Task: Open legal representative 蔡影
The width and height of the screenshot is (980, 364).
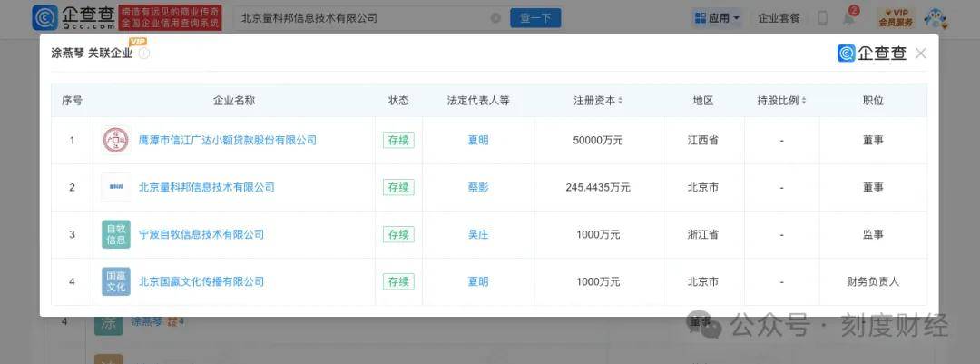Action: [x=478, y=187]
